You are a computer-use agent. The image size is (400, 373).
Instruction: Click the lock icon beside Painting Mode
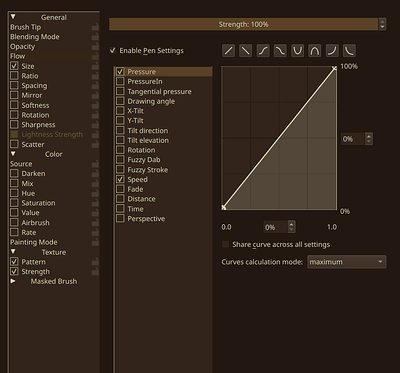95,242
